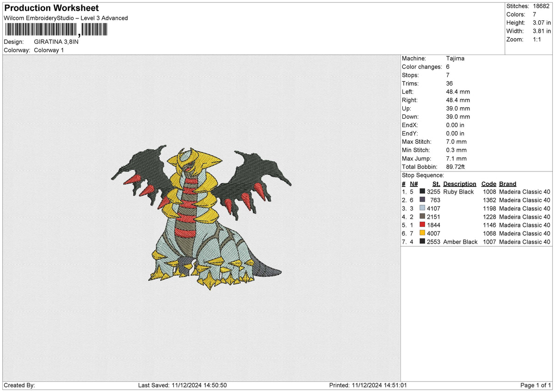Viewport: 555px width, 392px height.
Task: Click the brown swatch for code 1228
Action: point(422,217)
